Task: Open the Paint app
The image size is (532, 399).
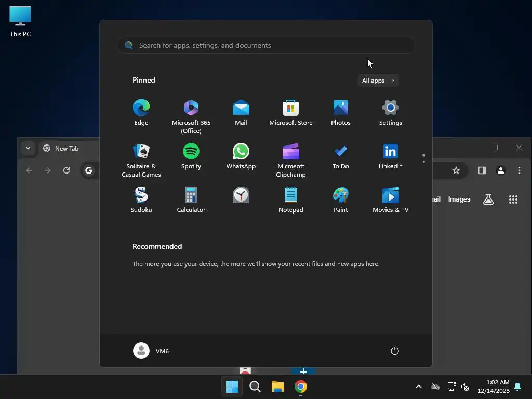Action: click(341, 200)
